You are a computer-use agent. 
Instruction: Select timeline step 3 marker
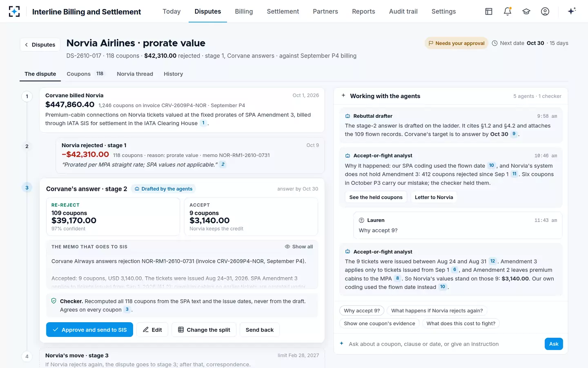click(x=27, y=188)
